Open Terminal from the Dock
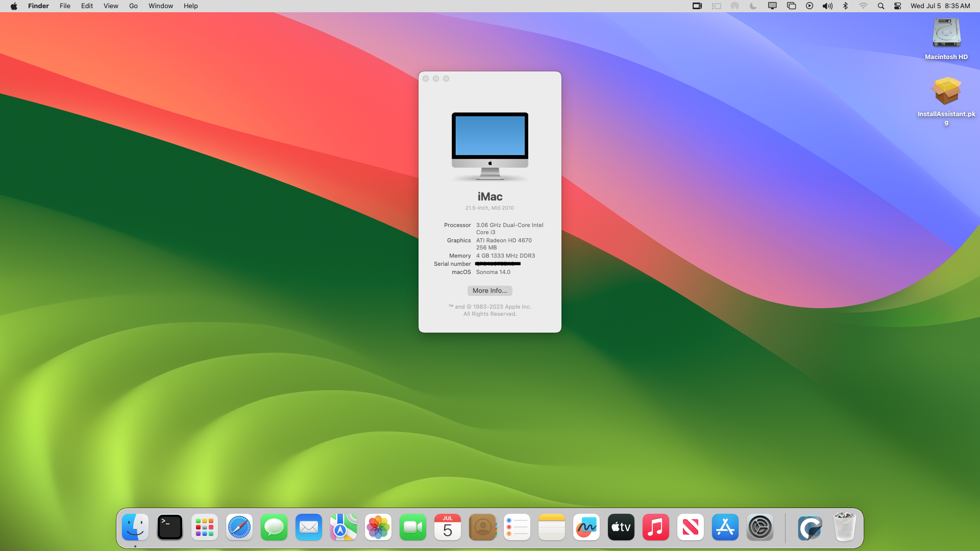The width and height of the screenshot is (980, 551). pos(170,527)
